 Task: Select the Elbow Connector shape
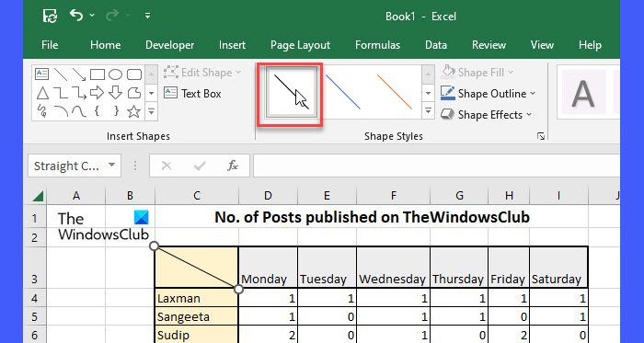(x=61, y=93)
